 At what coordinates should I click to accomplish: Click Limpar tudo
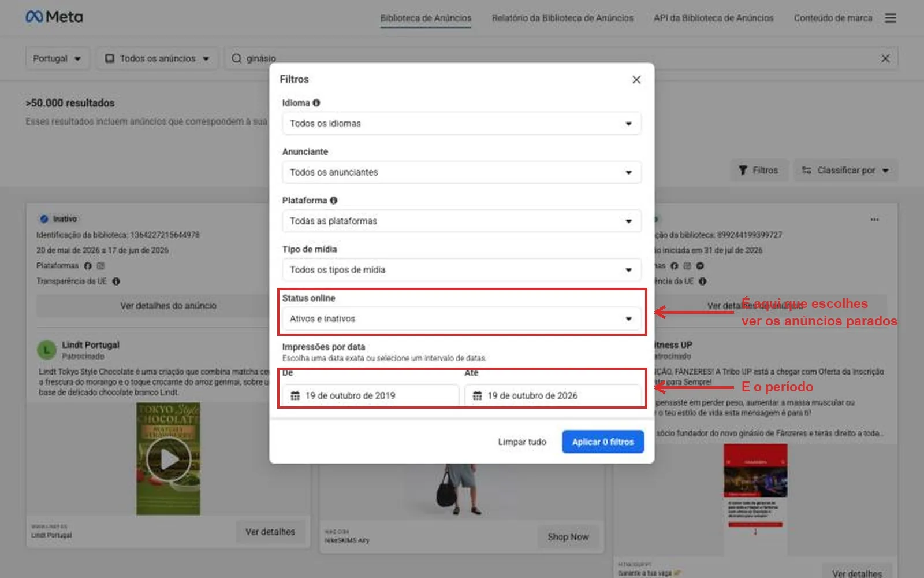click(522, 442)
